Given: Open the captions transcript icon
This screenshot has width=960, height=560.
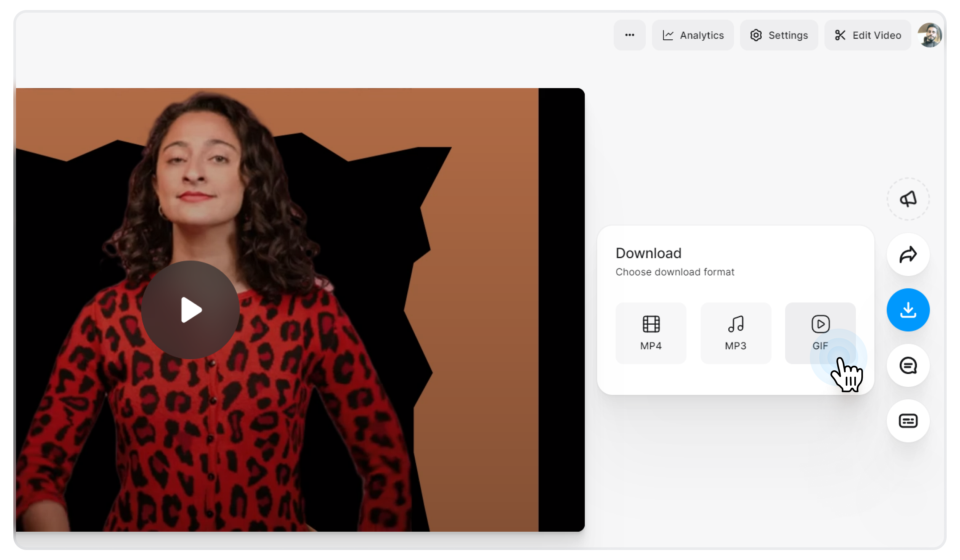Looking at the screenshot, I should [x=908, y=421].
